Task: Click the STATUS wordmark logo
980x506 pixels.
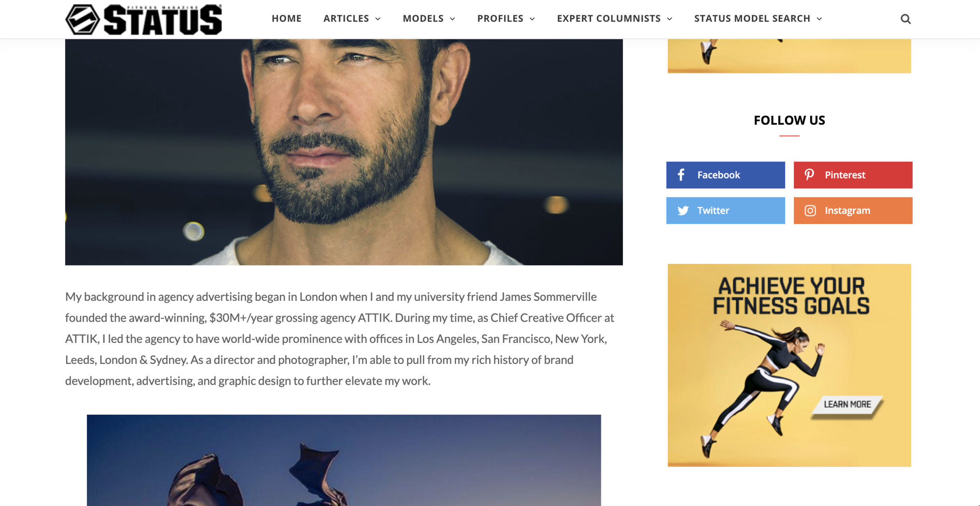Action: click(x=163, y=20)
